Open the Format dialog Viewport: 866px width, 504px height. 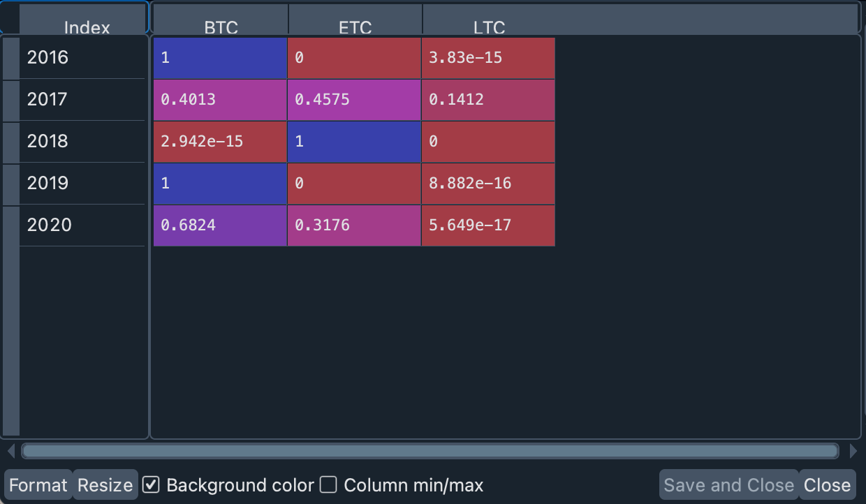38,484
